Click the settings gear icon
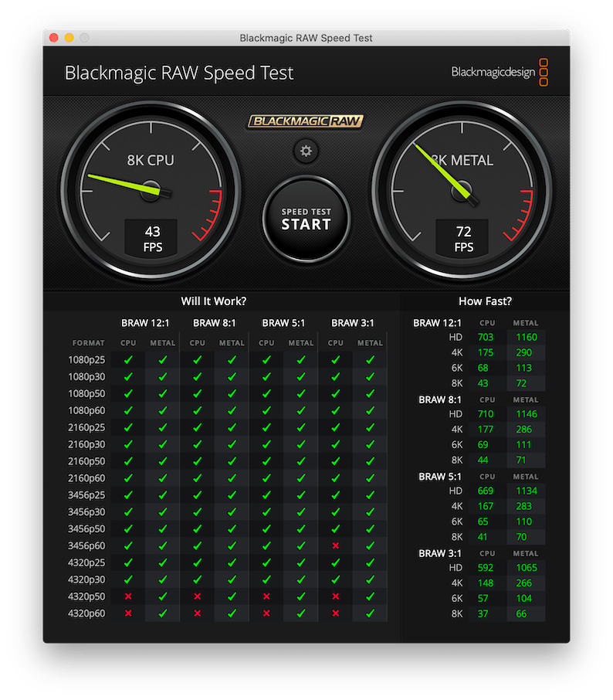This screenshot has width=613, height=700. tap(306, 151)
